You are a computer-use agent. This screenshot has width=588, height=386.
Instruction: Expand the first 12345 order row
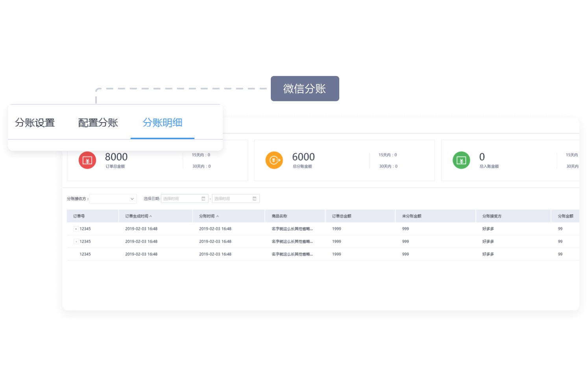tap(76, 229)
